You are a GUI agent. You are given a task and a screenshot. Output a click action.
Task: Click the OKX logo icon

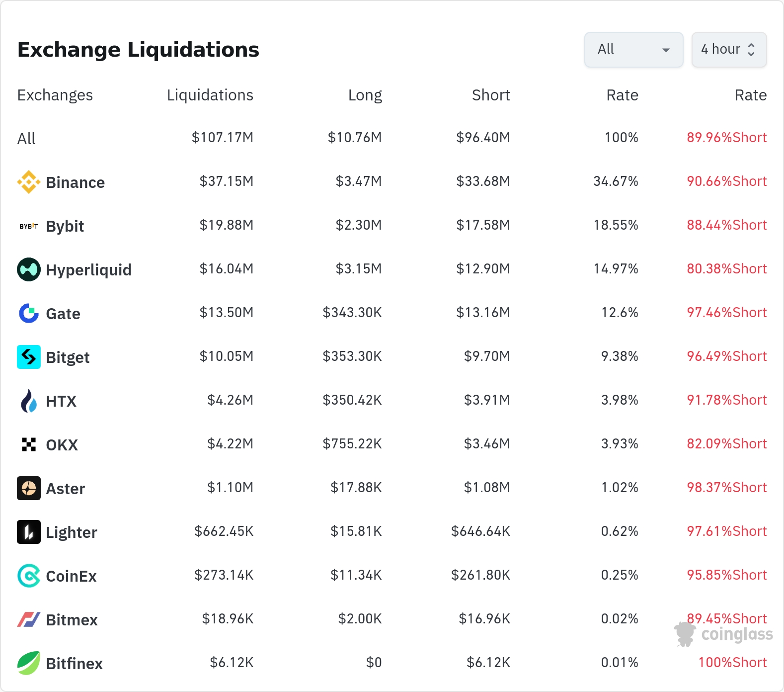pos(29,444)
